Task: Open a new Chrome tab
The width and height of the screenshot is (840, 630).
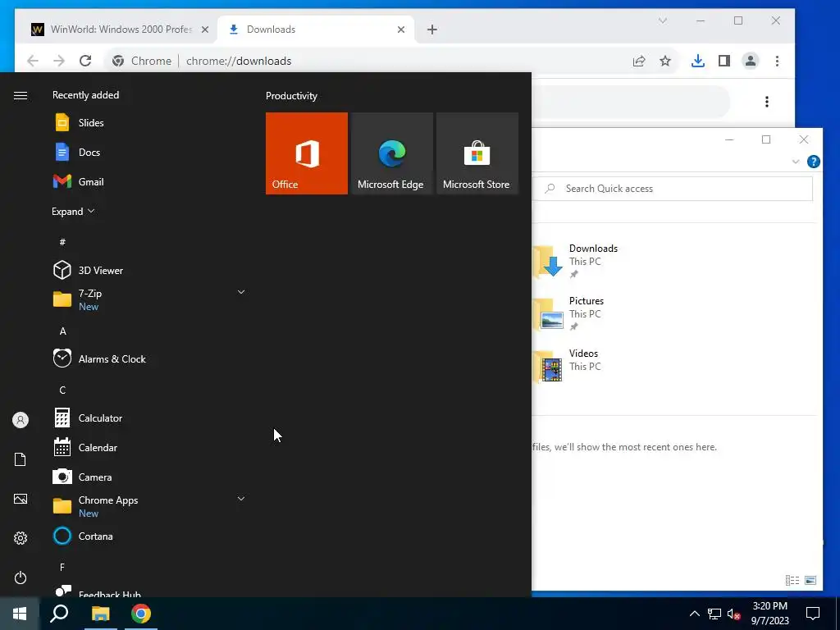Action: 431,30
